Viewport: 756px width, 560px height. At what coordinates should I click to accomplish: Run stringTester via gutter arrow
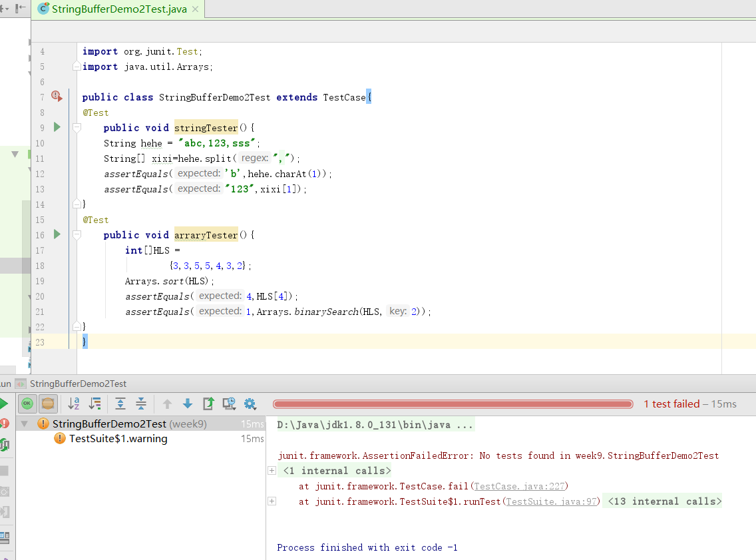point(57,127)
